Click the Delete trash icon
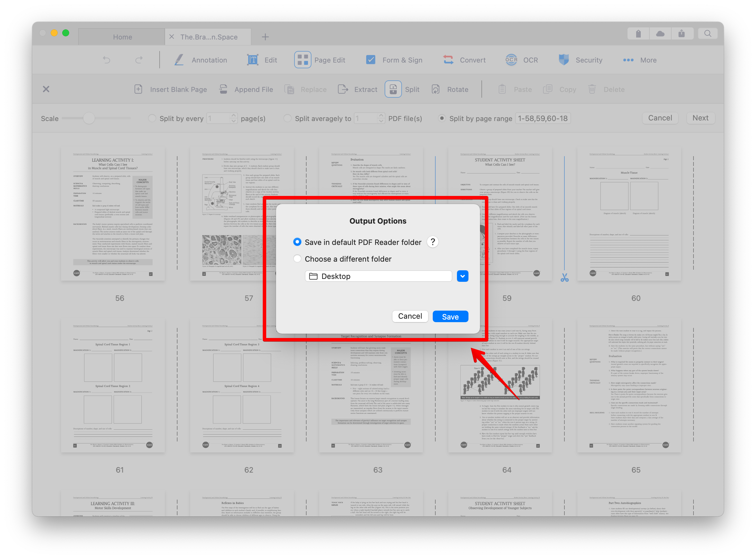The image size is (756, 559). tap(591, 89)
